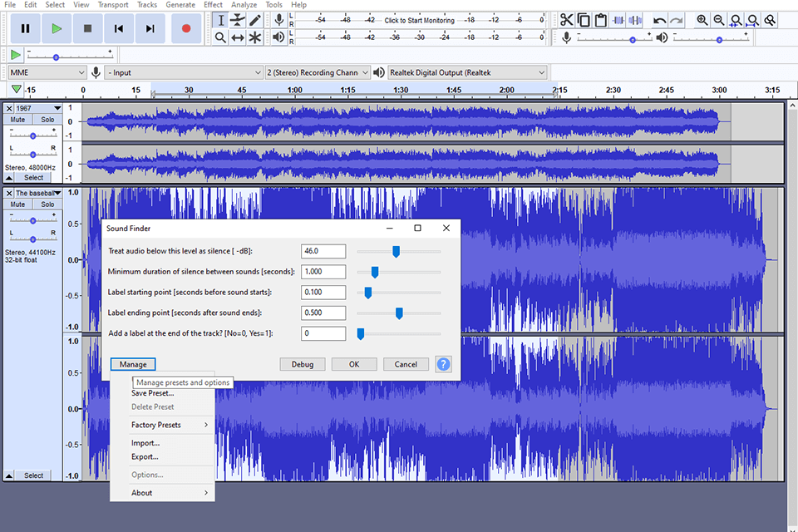Click the Sound Finder help icon
The image size is (798, 532).
[443, 364]
